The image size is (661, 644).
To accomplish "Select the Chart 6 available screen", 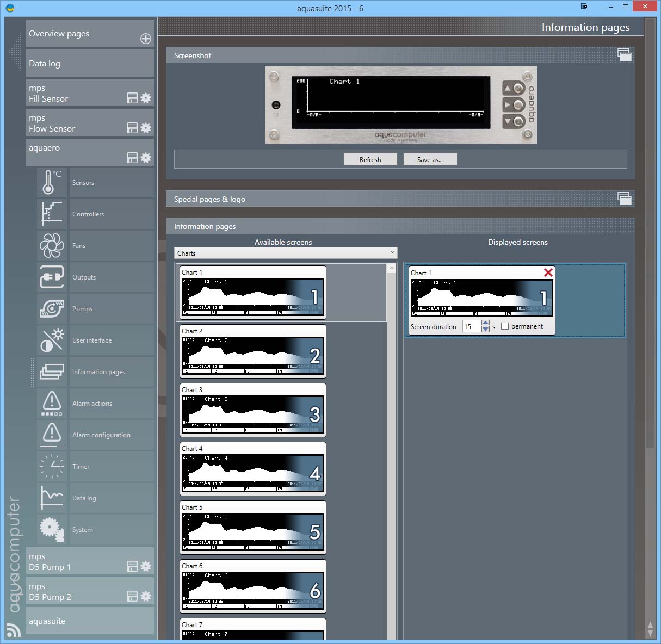I will tap(253, 586).
